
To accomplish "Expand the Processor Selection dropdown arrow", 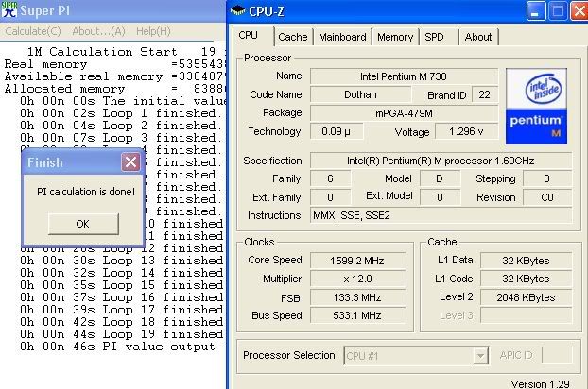I will click(480, 356).
